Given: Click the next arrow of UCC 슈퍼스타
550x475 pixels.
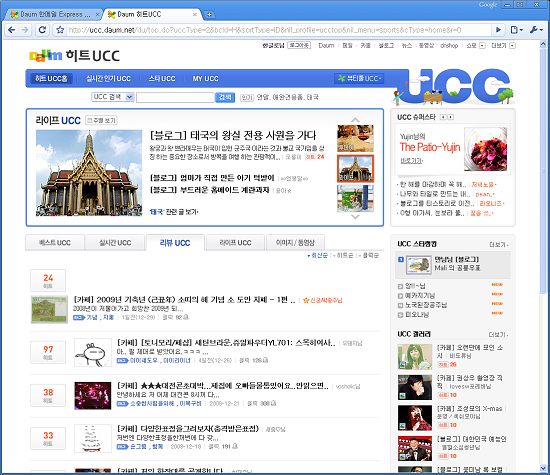Looking at the screenshot, I should pos(450,117).
